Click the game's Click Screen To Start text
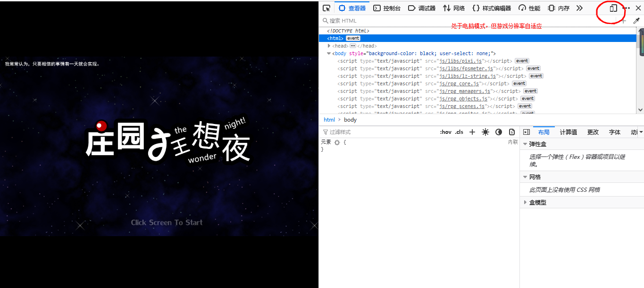The image size is (644, 288). [x=167, y=222]
